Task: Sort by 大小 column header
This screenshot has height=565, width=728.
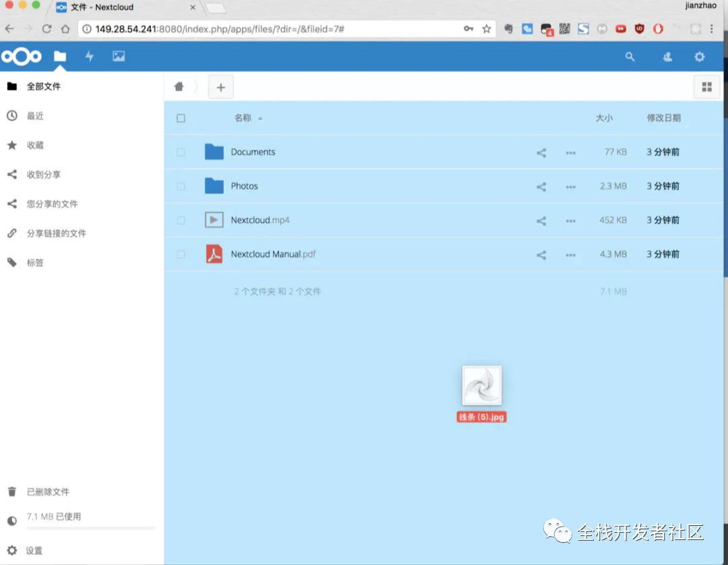Action: coord(604,118)
